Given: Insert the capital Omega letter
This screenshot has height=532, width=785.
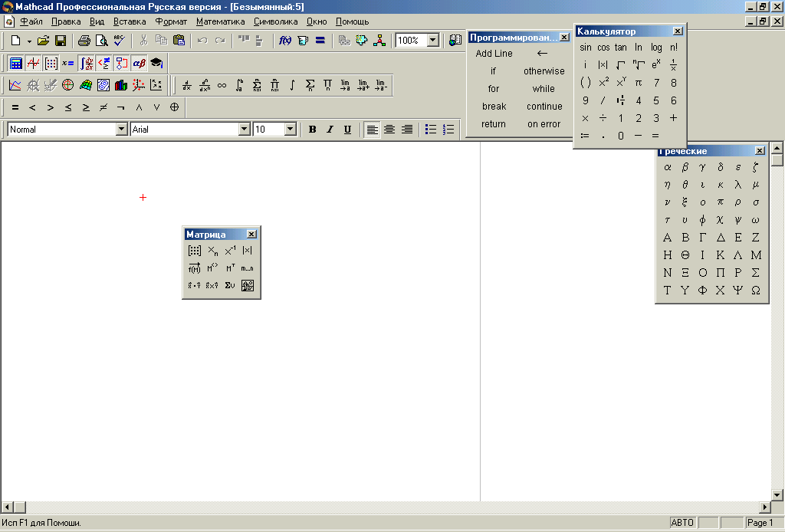Looking at the screenshot, I should [755, 291].
